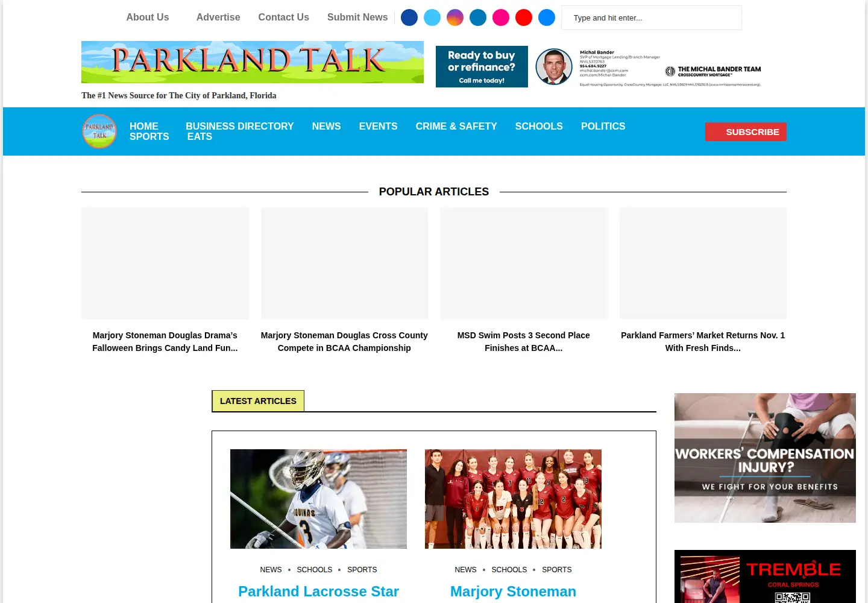Open the 'Ready to buy or refinance' ad
Viewport: 868px width, 603px height.
482,66
